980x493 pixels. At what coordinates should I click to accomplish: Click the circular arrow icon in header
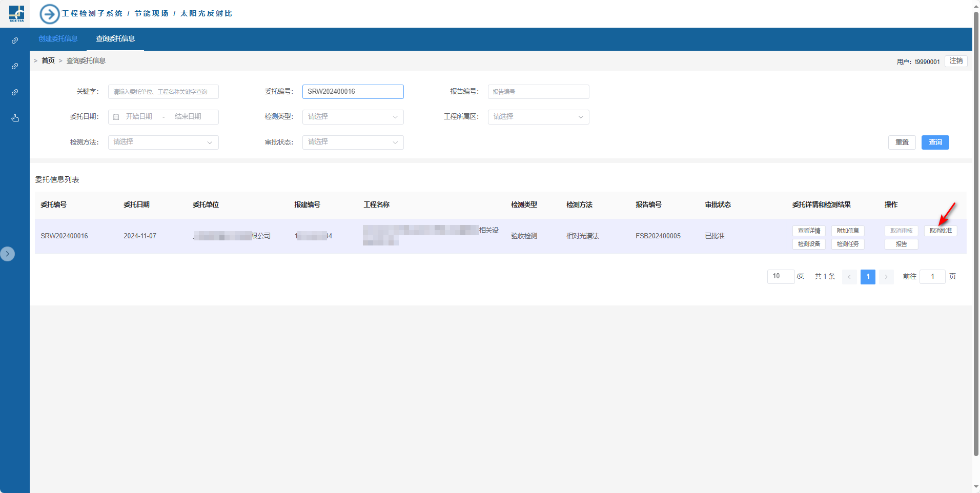tap(50, 14)
